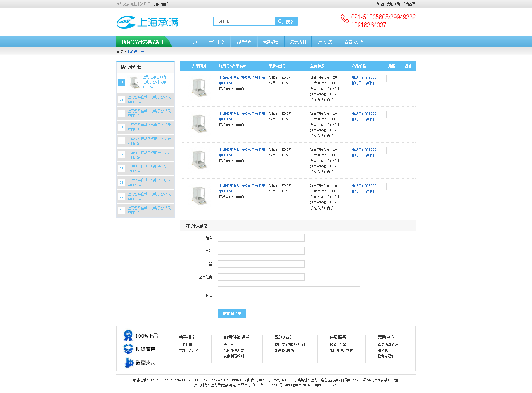
Task: Focus the 姓名 name input field
Action: coord(261,238)
